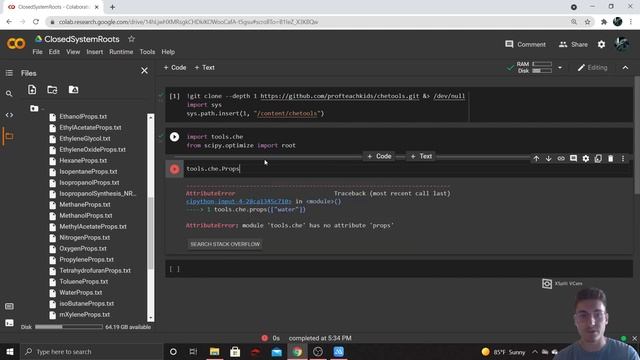
Task: Click the Colab logo
Action: click(16, 43)
